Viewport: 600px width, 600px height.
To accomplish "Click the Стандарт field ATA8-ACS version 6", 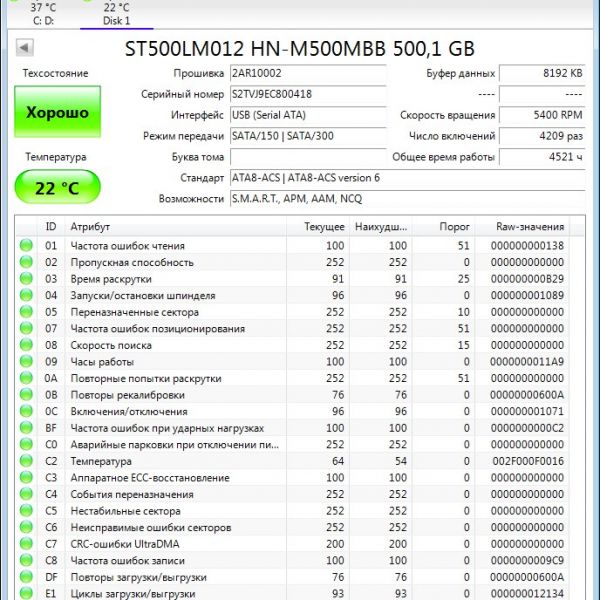I will [408, 178].
